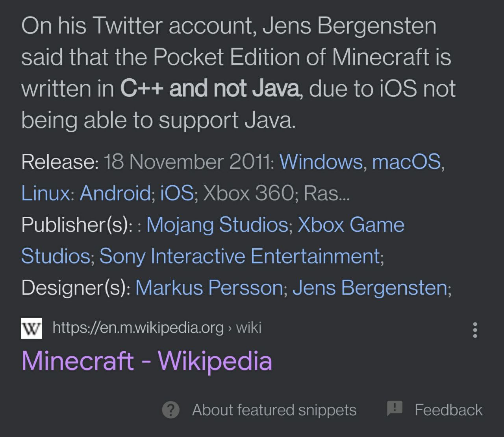504x437 pixels.
Task: Tap the feedback exclamation icon
Action: (x=395, y=409)
